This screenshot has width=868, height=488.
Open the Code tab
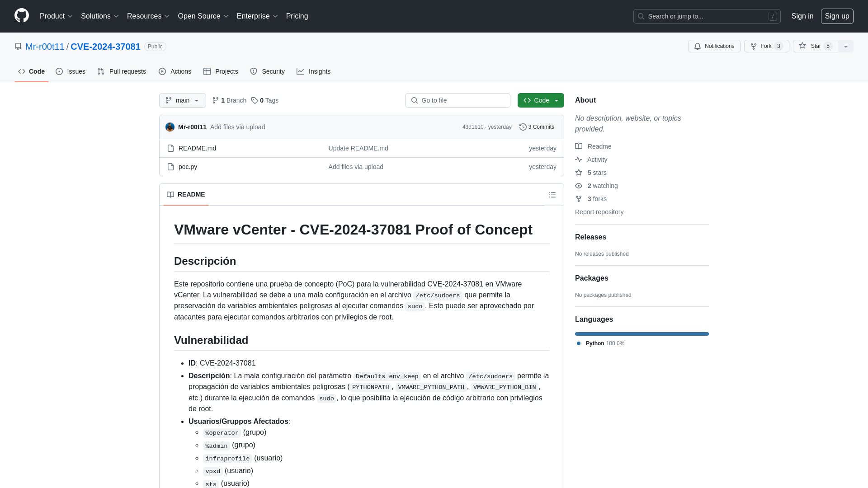tap(32, 71)
